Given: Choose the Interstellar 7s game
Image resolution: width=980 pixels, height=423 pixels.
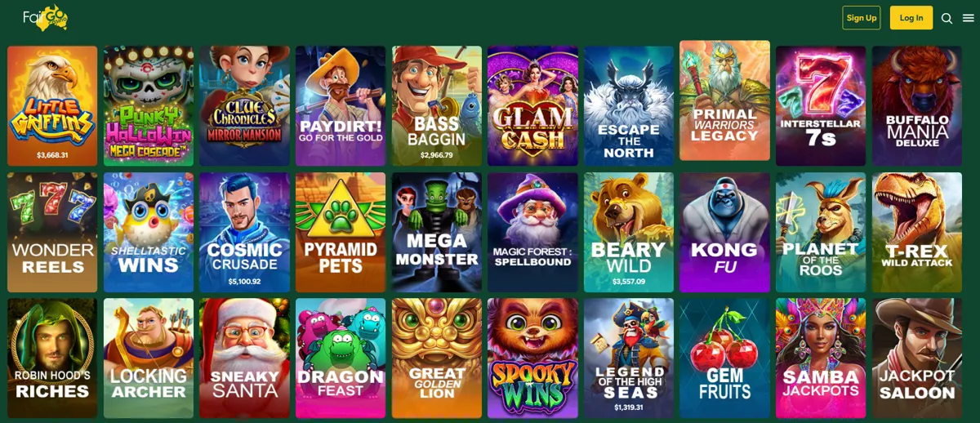Looking at the screenshot, I should [821, 106].
